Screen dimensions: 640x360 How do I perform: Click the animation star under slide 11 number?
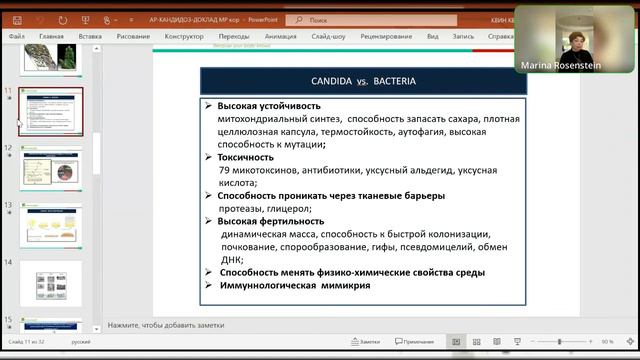[x=9, y=98]
